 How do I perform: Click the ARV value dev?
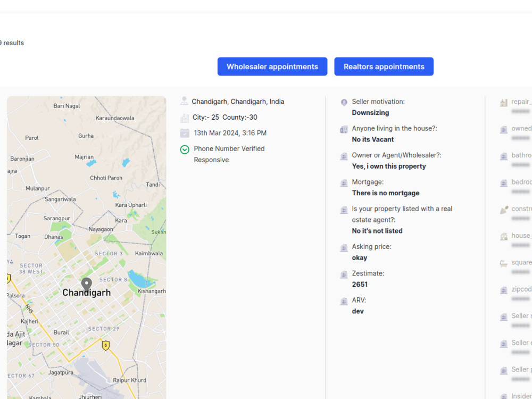pyautogui.click(x=358, y=311)
